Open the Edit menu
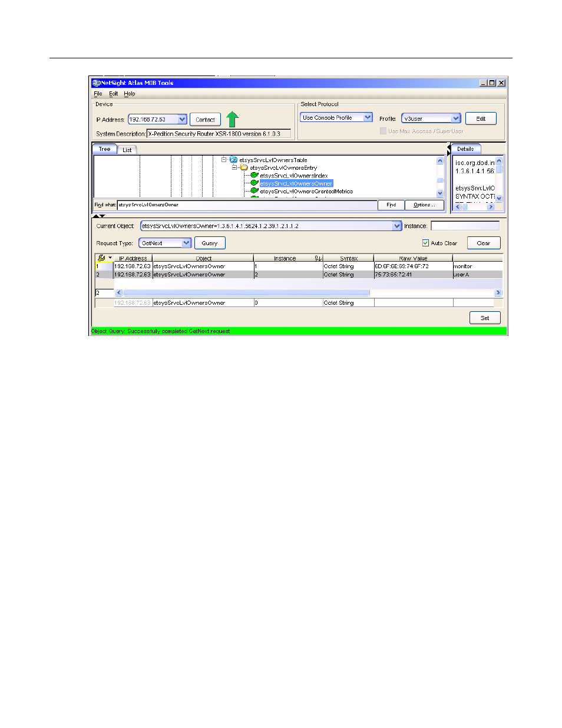Screen dimensions: 562x728 pyautogui.click(x=113, y=94)
